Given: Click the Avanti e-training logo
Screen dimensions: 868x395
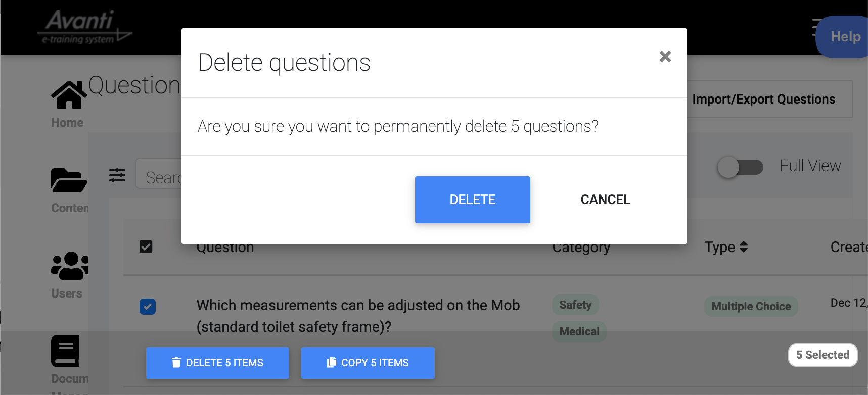Looking at the screenshot, I should (84, 28).
